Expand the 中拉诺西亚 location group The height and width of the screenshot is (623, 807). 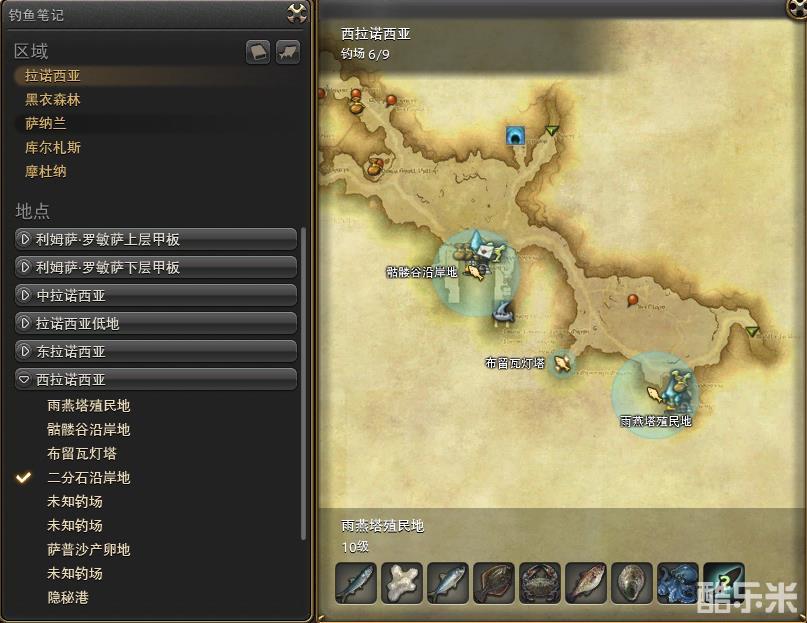[x=156, y=296]
